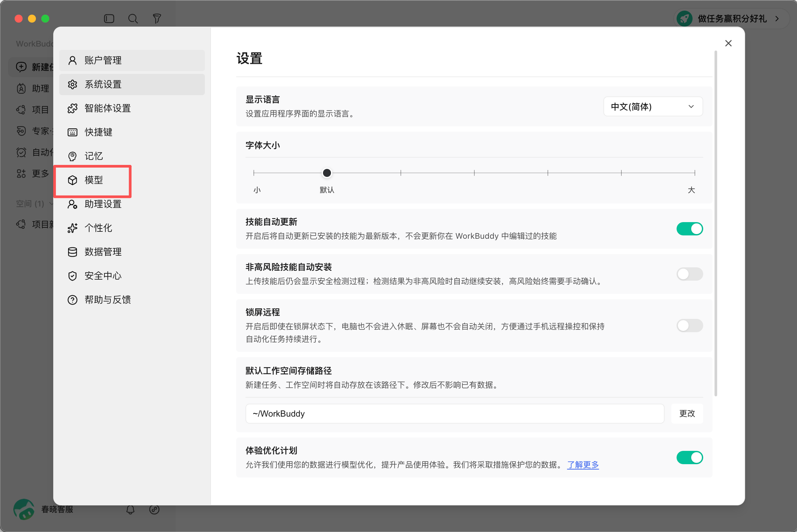
Task: Expand the 做任务赢积分好礼 chevron
Action: [777, 19]
